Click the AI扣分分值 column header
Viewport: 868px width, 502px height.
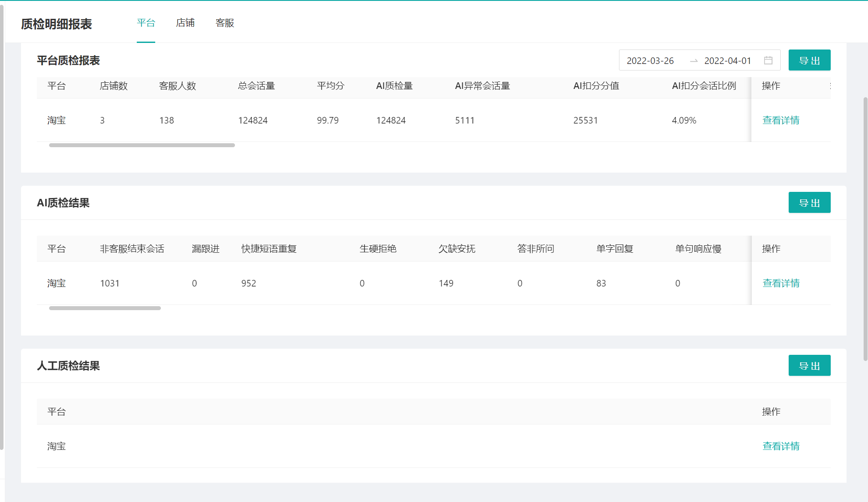click(596, 86)
